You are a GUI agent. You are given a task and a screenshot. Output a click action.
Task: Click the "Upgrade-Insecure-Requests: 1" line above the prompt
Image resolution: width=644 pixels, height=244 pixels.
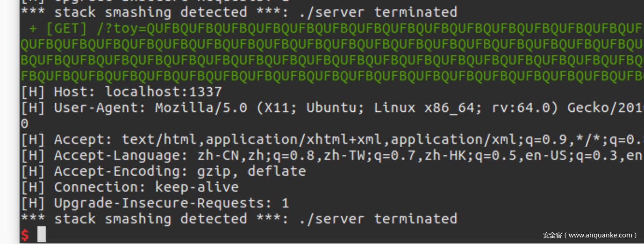tap(172, 203)
